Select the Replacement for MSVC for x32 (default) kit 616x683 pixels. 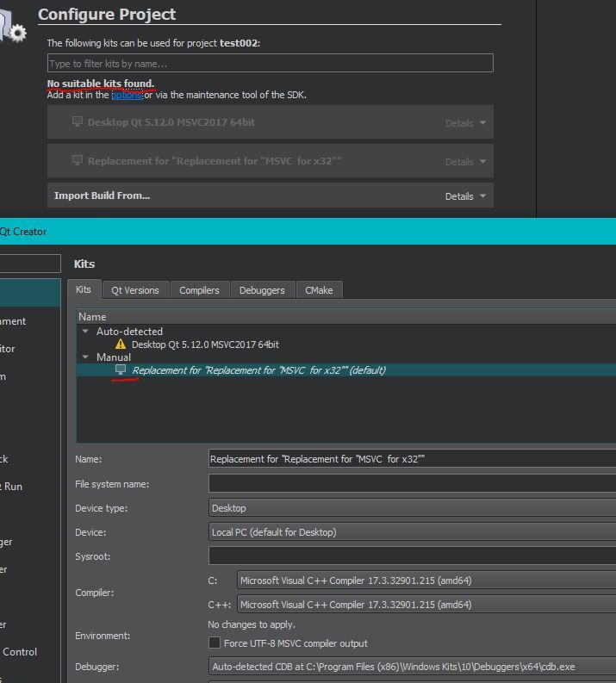pos(258,369)
